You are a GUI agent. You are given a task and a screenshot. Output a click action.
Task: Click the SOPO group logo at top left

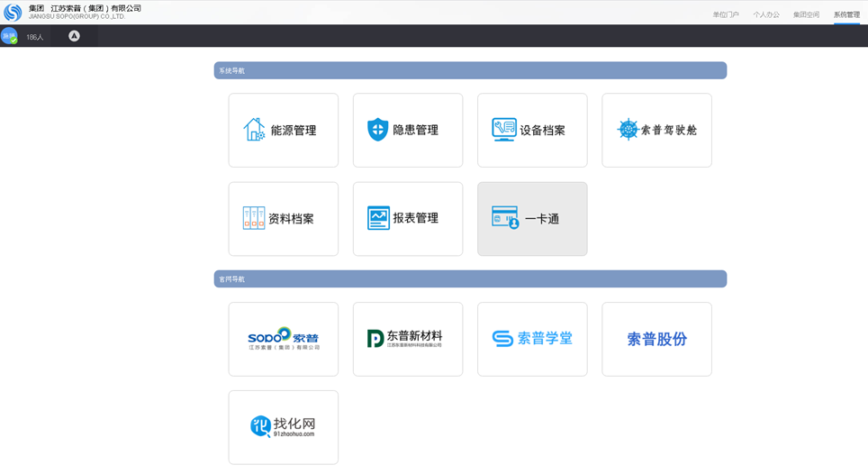[13, 13]
